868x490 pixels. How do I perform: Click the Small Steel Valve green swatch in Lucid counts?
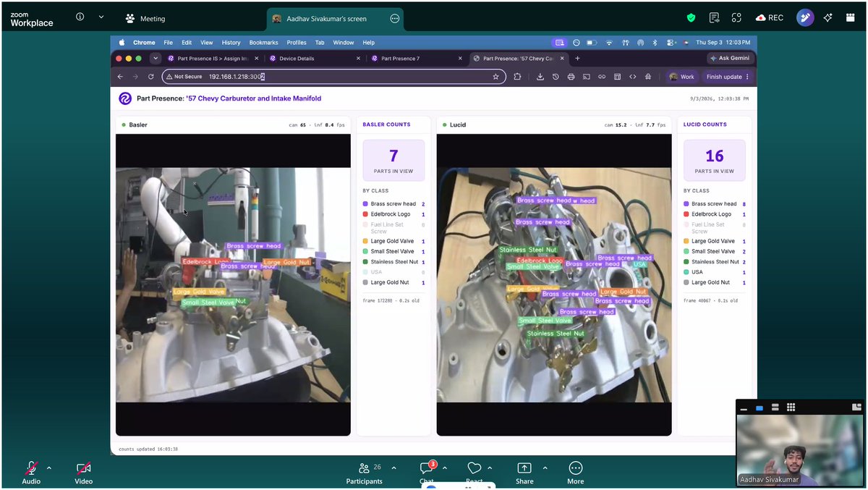click(686, 251)
